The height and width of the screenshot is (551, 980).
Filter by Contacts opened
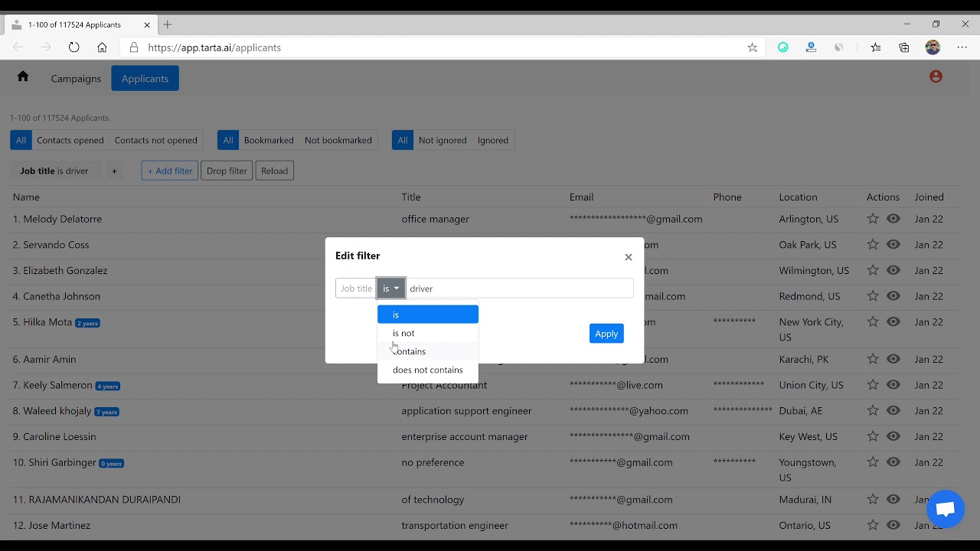click(70, 140)
